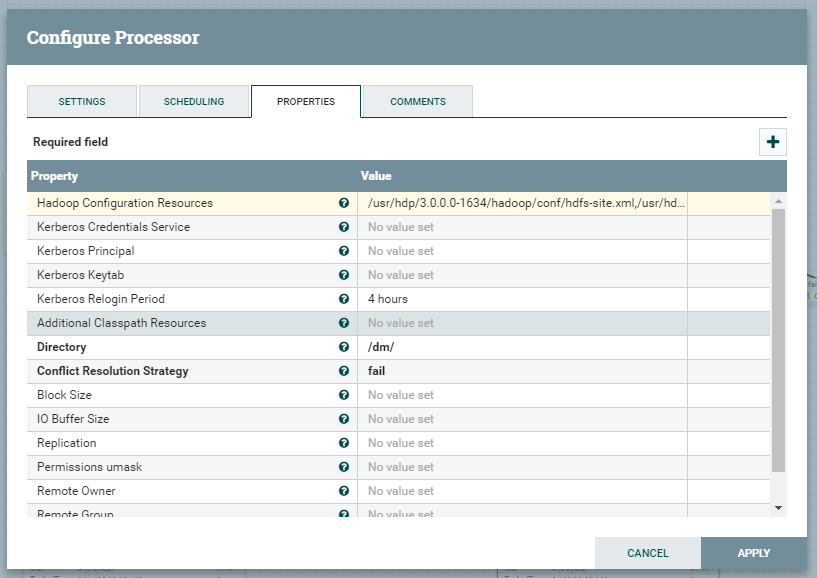Switch to the Settings tab
This screenshot has height=578, width=817.
click(x=81, y=101)
